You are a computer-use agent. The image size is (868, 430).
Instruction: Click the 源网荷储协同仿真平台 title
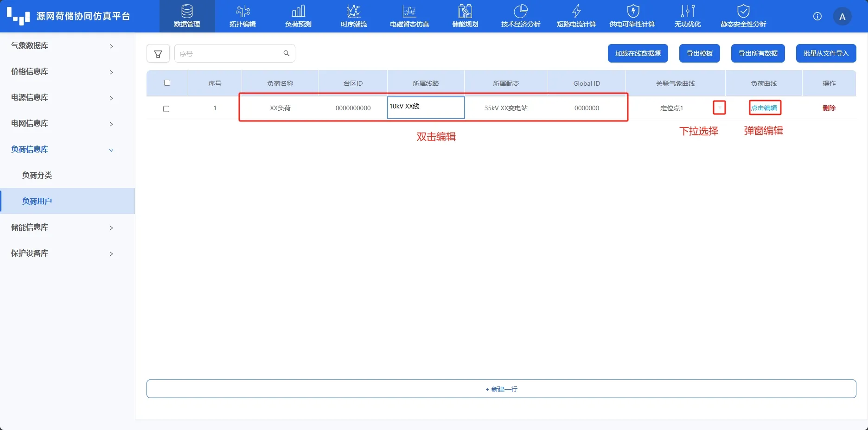pos(83,16)
